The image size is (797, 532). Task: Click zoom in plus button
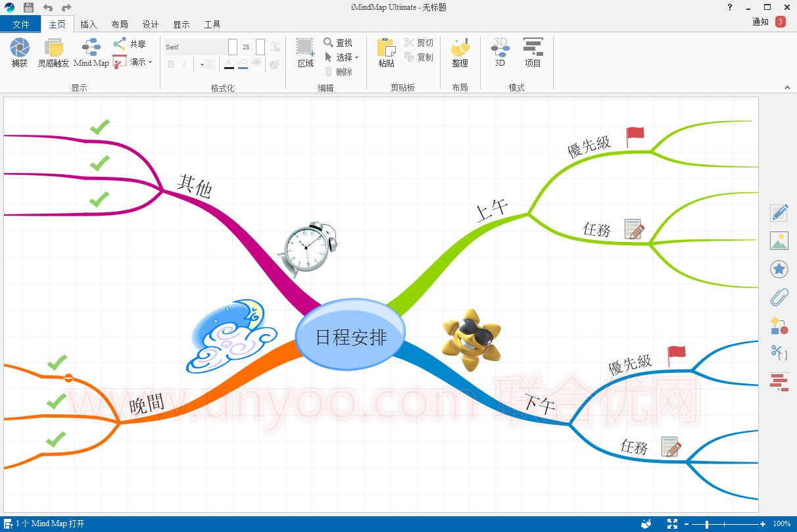point(763,524)
